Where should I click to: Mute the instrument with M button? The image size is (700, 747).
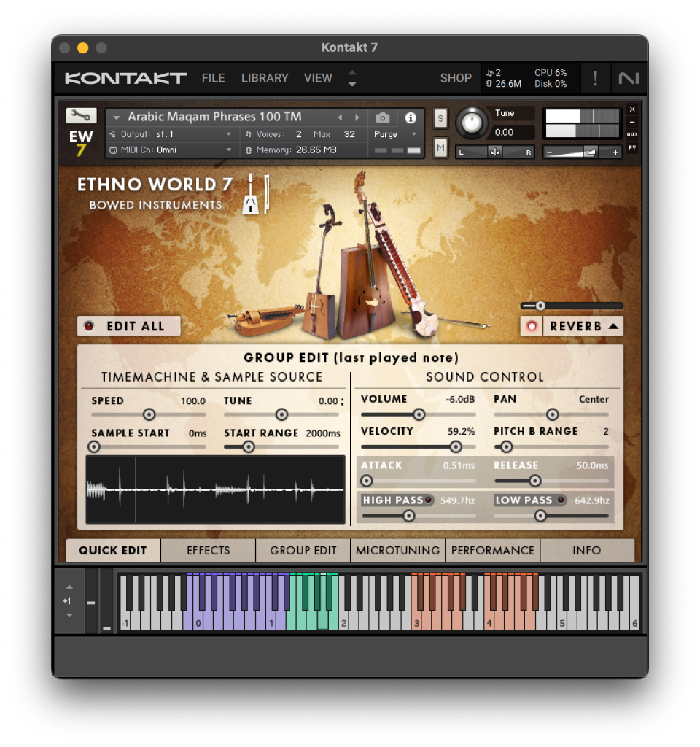tap(440, 148)
